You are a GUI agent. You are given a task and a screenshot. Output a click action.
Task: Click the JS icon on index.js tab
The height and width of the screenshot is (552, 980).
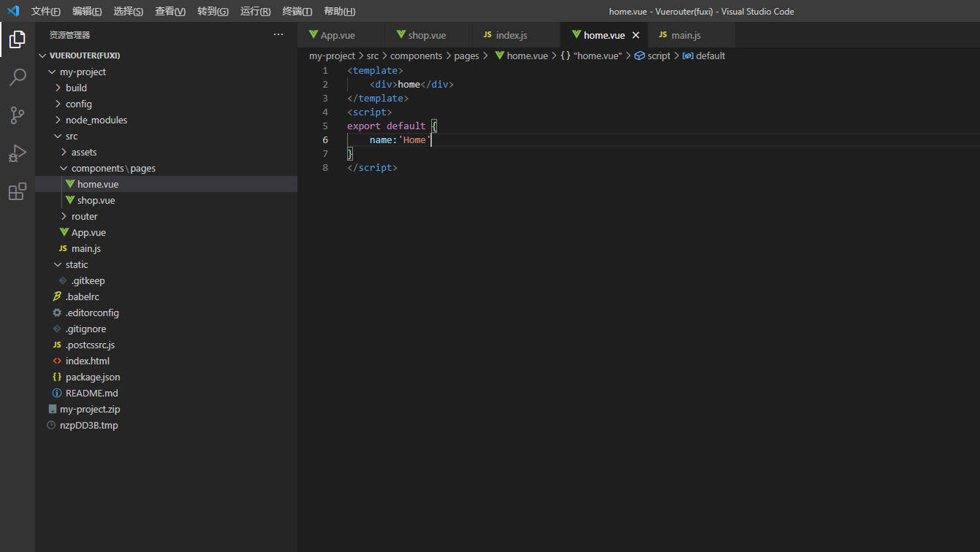(487, 35)
